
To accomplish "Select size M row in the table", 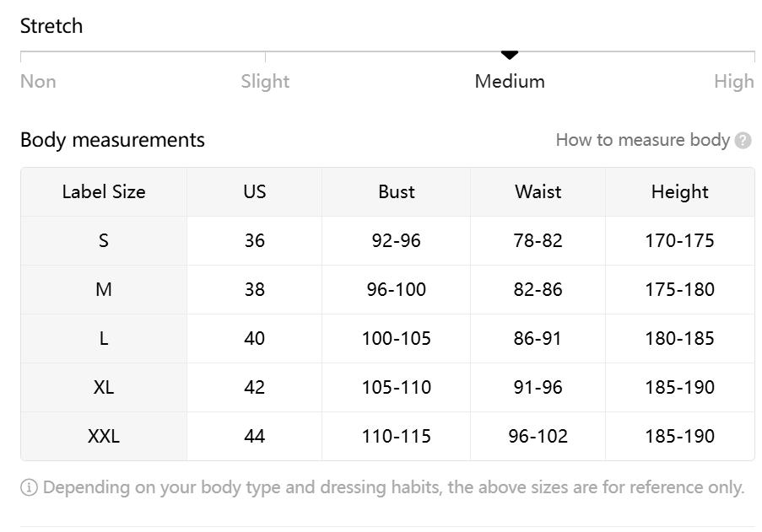I will pyautogui.click(x=103, y=289).
